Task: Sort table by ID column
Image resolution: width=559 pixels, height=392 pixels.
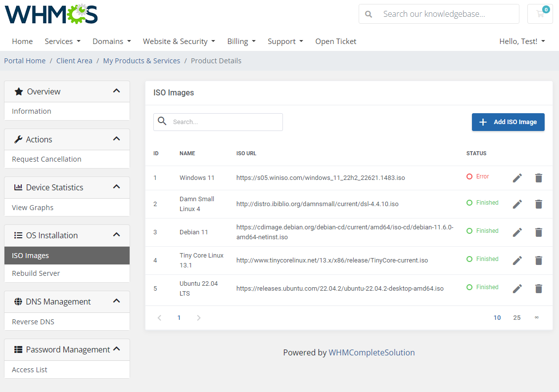Action: coord(156,153)
